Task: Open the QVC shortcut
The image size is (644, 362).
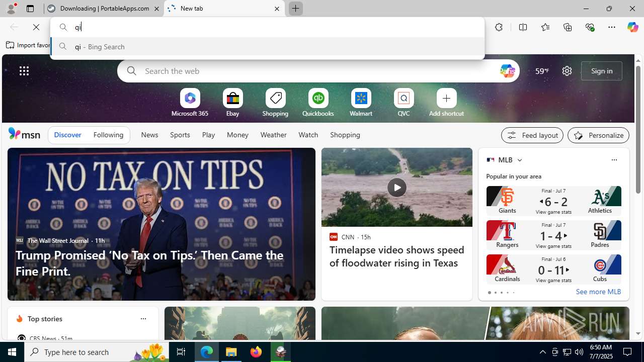Action: pyautogui.click(x=404, y=104)
